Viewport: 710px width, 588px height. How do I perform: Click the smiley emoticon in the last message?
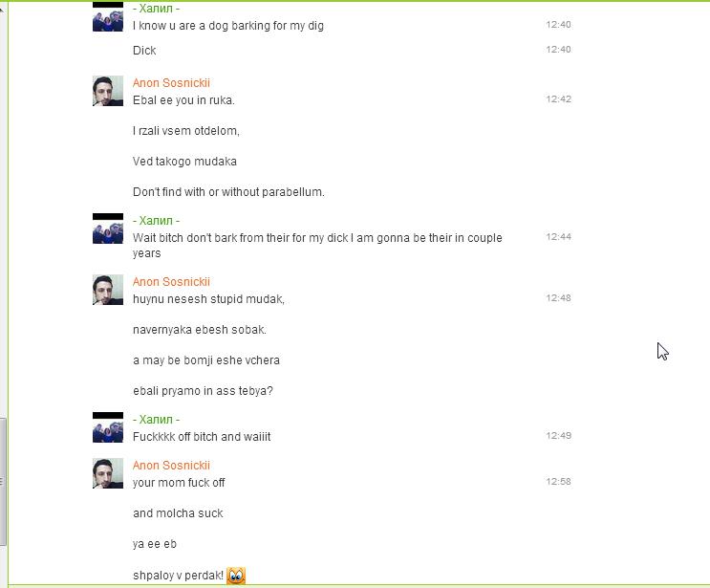click(x=236, y=576)
